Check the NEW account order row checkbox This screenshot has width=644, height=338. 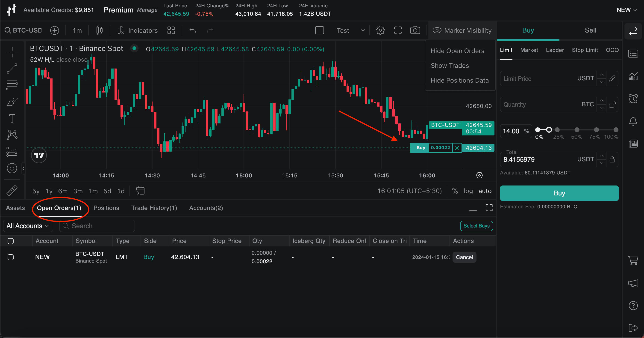pyautogui.click(x=11, y=257)
